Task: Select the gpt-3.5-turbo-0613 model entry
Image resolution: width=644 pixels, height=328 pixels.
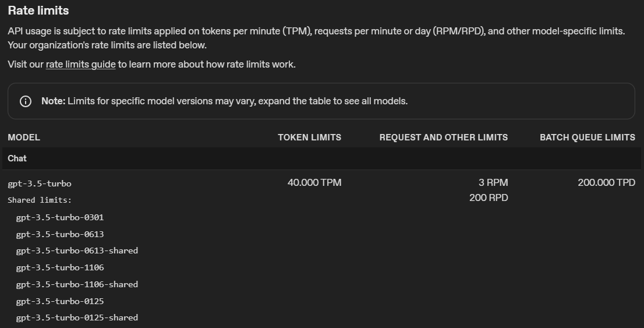Action: 60,234
